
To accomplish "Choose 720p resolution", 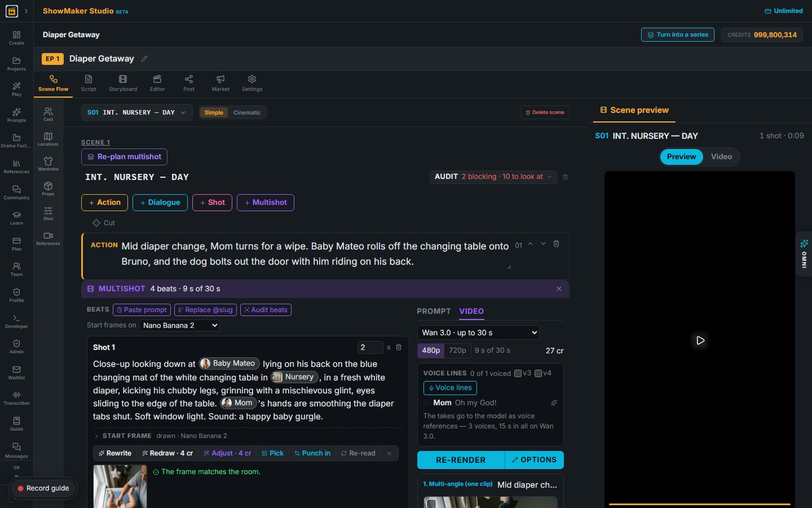I will pyautogui.click(x=457, y=351).
